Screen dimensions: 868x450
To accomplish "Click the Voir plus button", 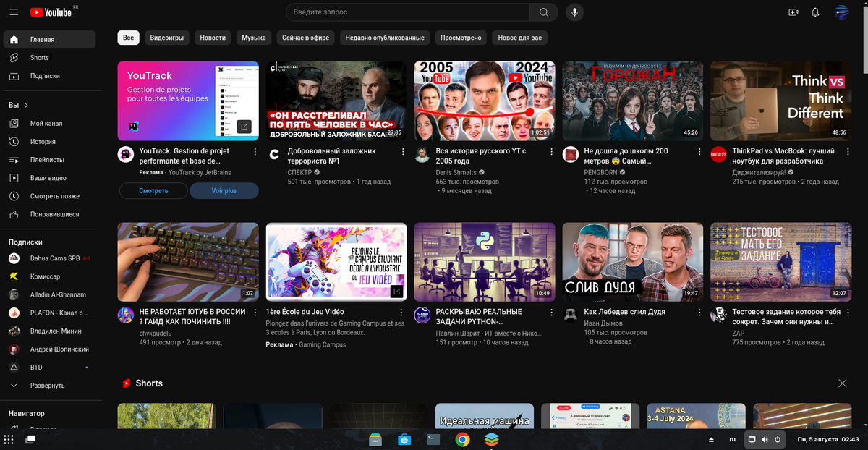I will pyautogui.click(x=224, y=191).
